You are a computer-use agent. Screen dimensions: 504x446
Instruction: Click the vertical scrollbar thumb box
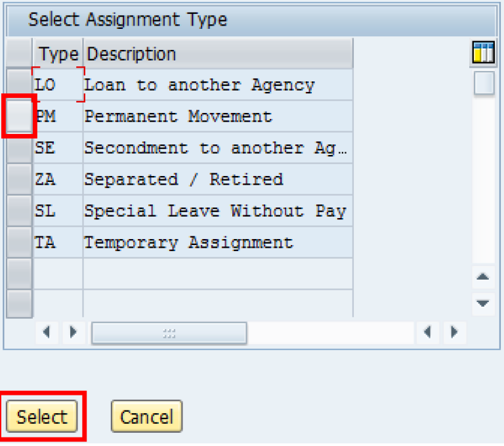click(x=484, y=83)
